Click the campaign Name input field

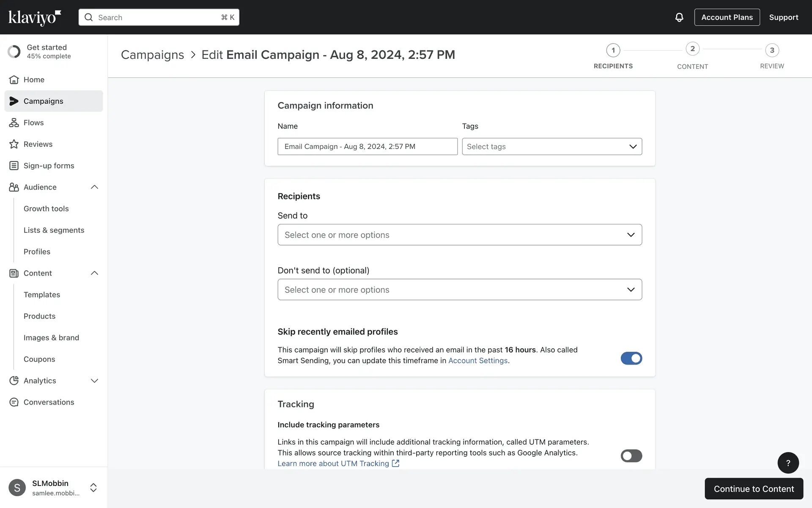(x=367, y=146)
